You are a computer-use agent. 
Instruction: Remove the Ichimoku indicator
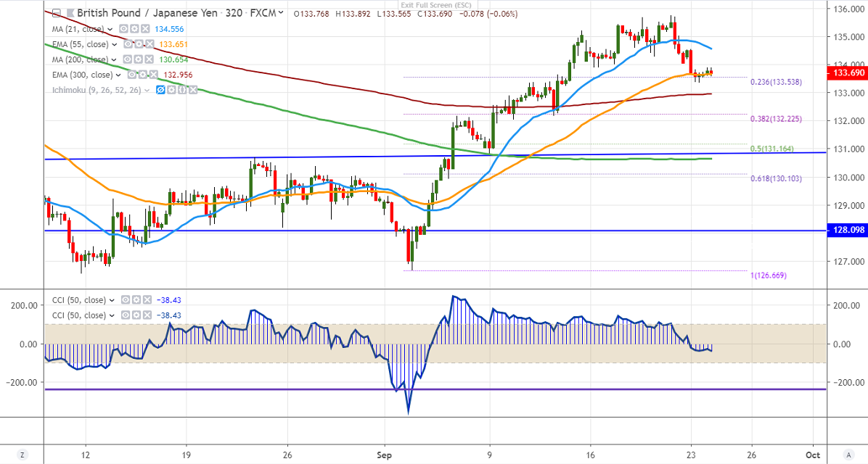[x=192, y=90]
